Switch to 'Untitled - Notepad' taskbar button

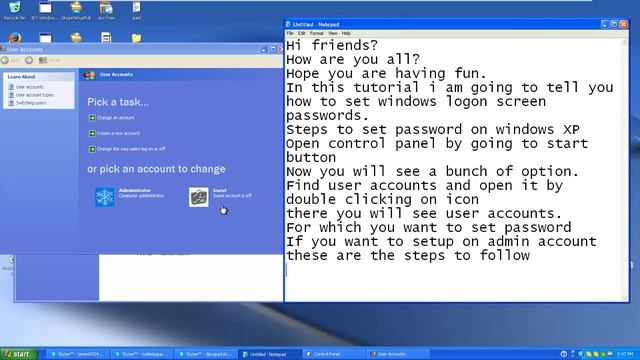[269, 354]
